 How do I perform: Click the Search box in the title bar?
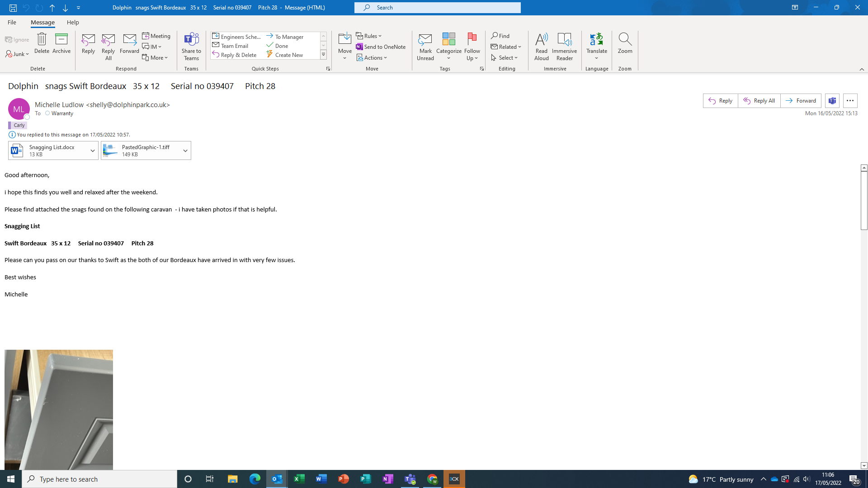pos(438,8)
